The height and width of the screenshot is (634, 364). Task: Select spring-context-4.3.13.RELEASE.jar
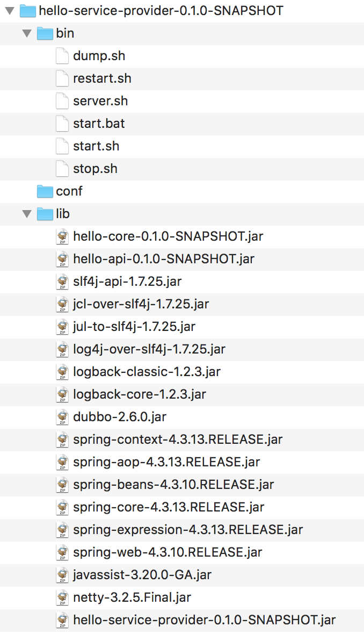[178, 440]
